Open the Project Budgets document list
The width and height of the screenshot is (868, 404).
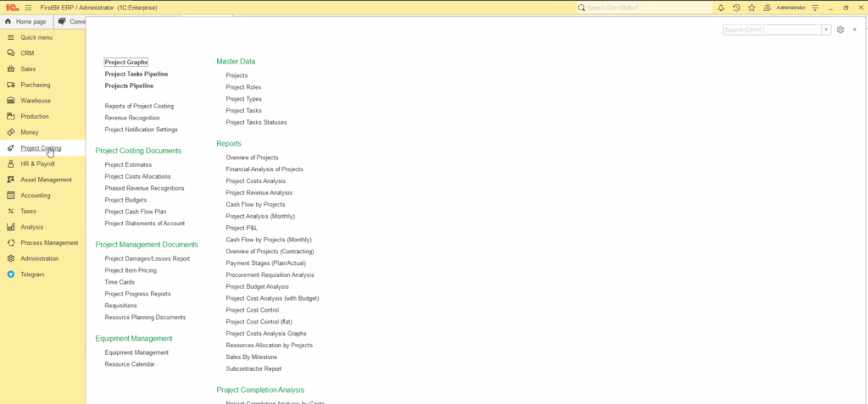click(125, 200)
